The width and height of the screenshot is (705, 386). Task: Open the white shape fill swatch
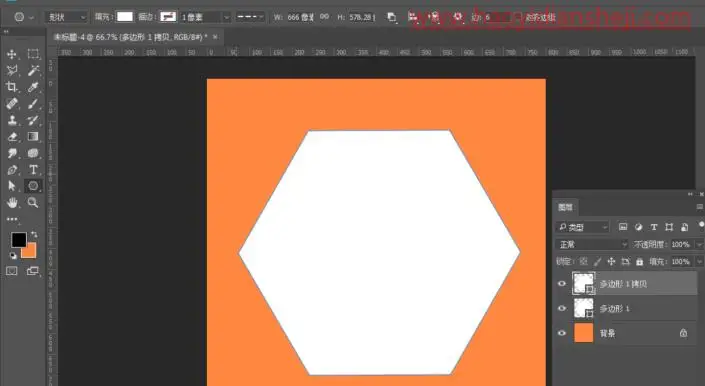[x=125, y=17]
